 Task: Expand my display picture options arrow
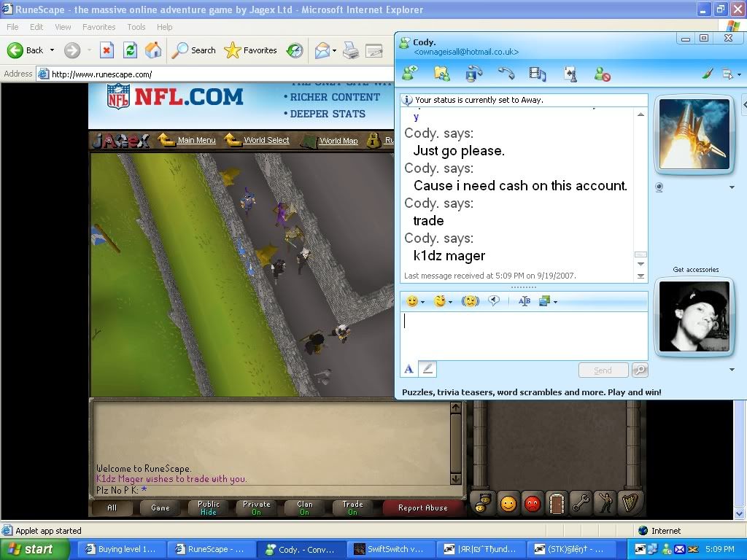pos(732,370)
